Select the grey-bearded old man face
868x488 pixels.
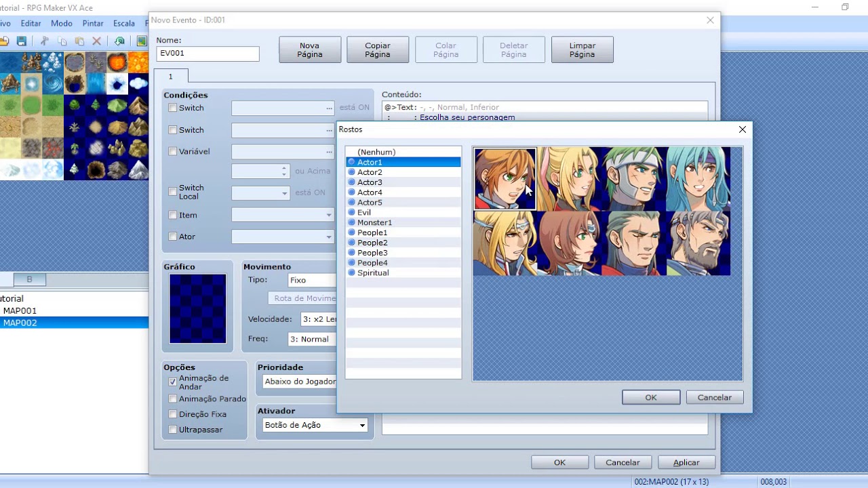pyautogui.click(x=698, y=243)
